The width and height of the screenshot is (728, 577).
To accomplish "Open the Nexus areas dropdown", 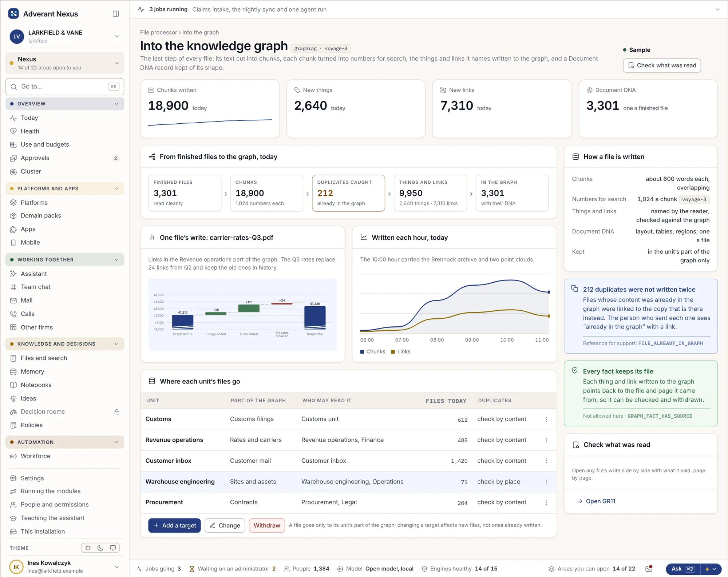I will pyautogui.click(x=65, y=63).
